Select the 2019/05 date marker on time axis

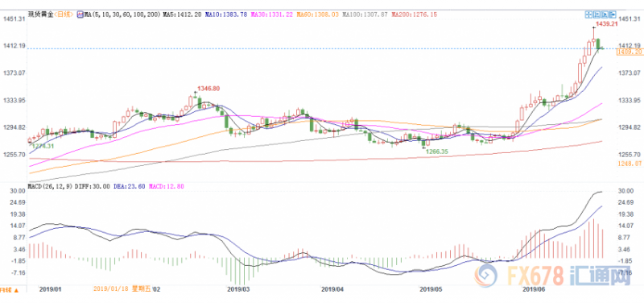tap(431, 289)
